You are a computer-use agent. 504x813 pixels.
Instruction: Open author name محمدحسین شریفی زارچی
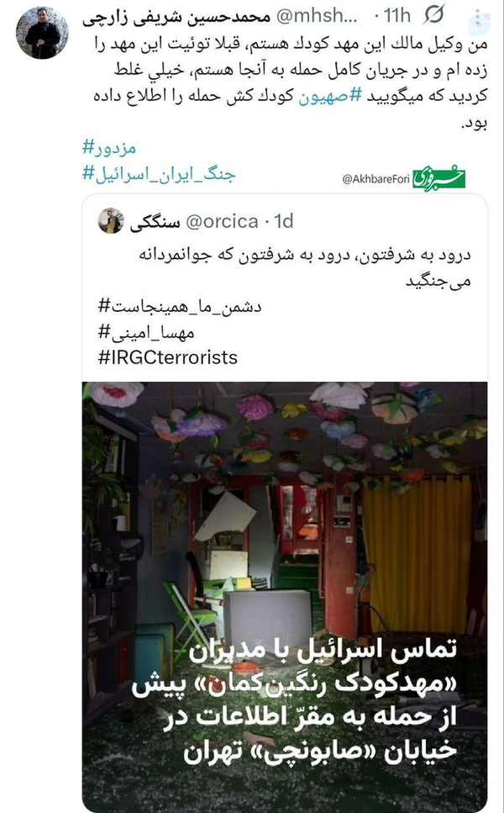tap(176, 17)
